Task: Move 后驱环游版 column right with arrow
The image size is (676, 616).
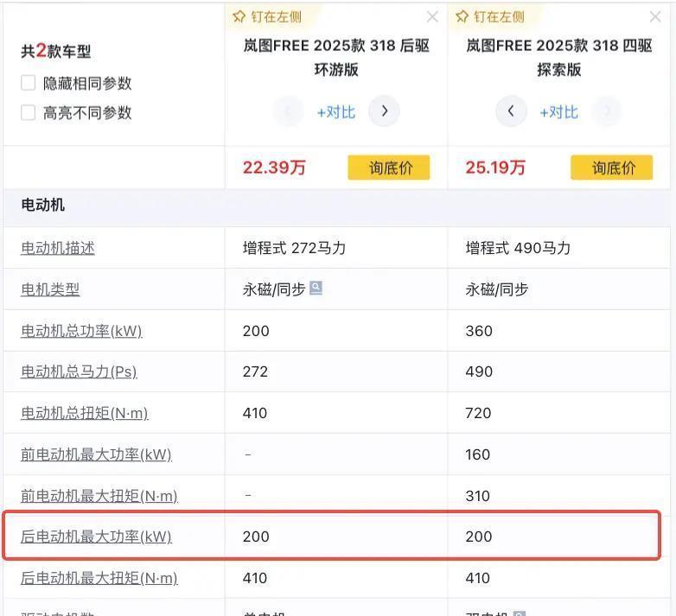Action: tap(384, 111)
